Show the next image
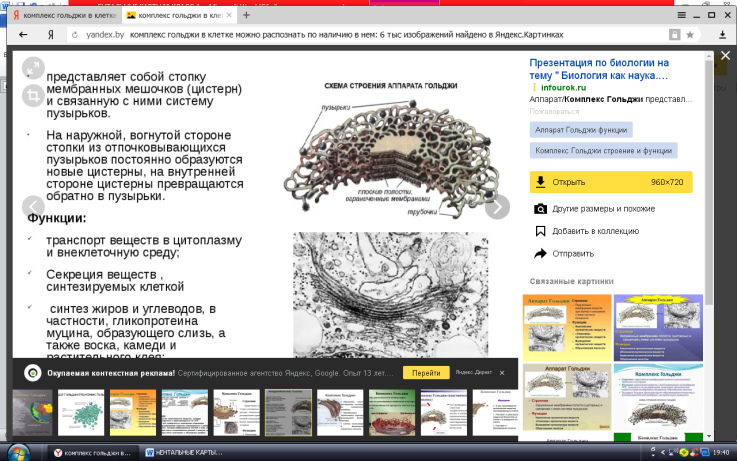737x461 pixels. coord(497,207)
